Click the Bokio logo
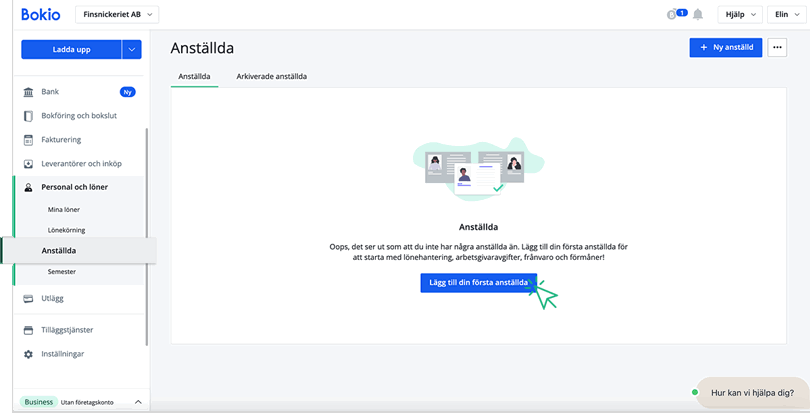The image size is (810, 418). [x=40, y=14]
